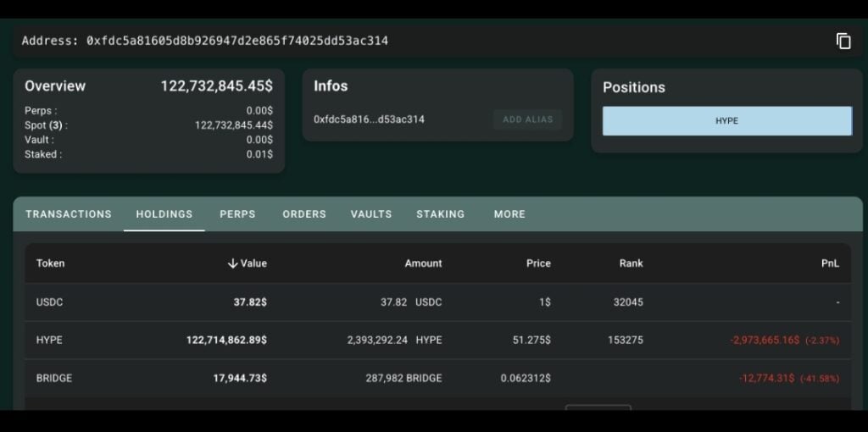Click the BRIDGE price 0.062312$
The image size is (868, 432).
tap(526, 379)
